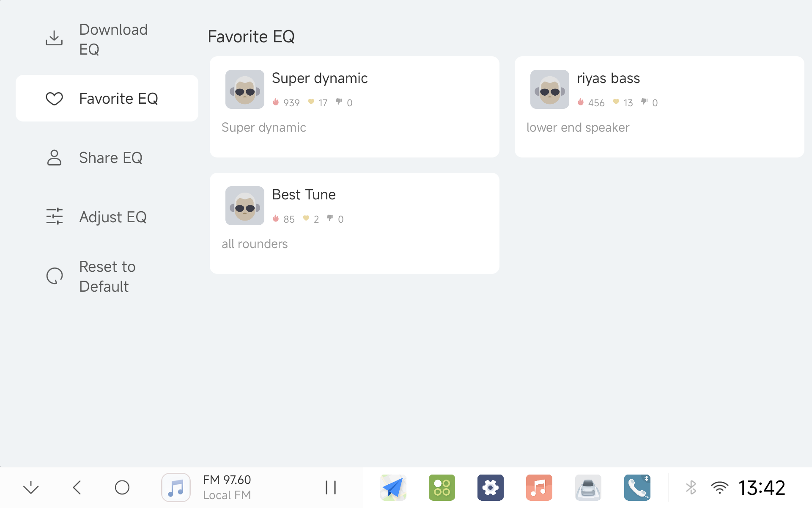Select the riyas bass EQ preset

tap(659, 107)
